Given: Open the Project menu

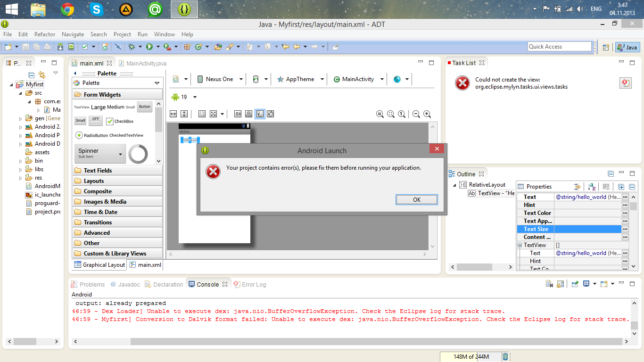Looking at the screenshot, I should pos(122,34).
